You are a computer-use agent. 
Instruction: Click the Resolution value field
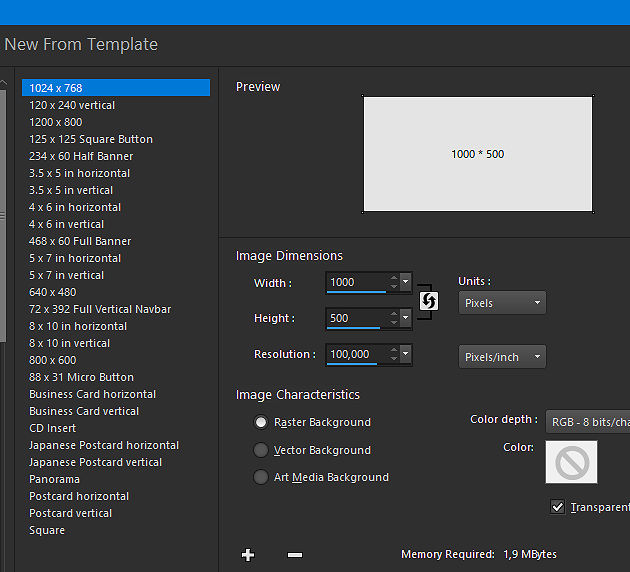355,355
